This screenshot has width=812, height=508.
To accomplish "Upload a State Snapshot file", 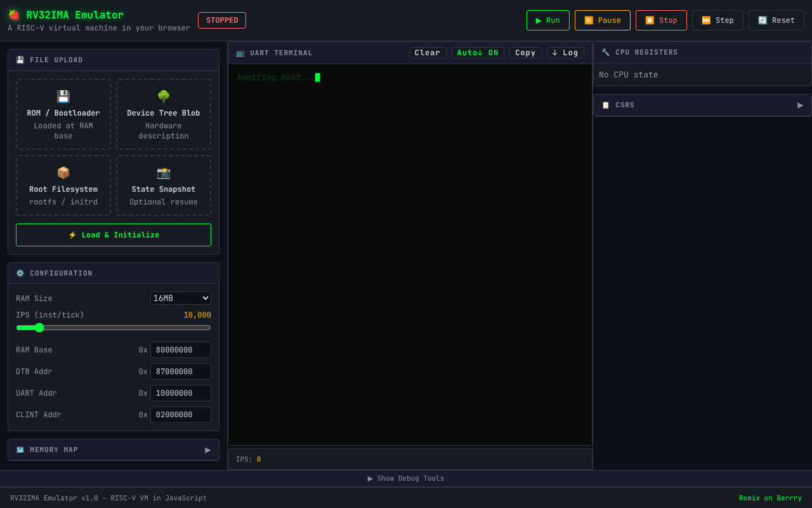I will point(164,185).
